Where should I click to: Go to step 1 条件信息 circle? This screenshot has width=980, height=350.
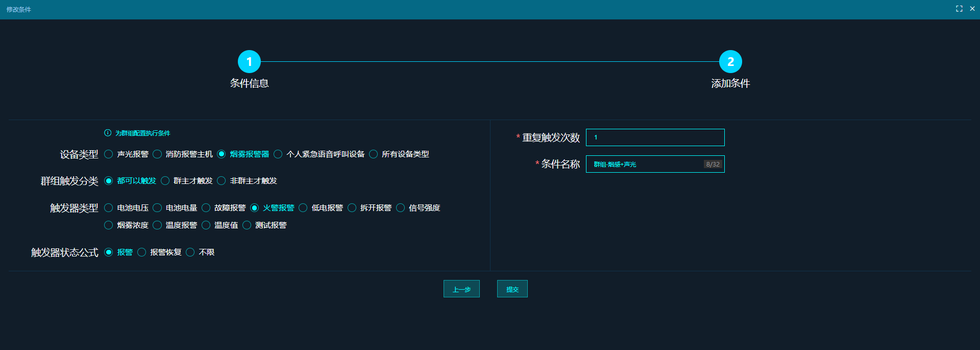(x=249, y=62)
